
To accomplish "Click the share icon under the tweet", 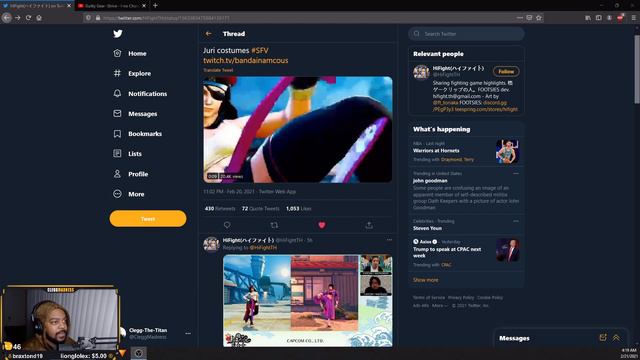I will (369, 225).
